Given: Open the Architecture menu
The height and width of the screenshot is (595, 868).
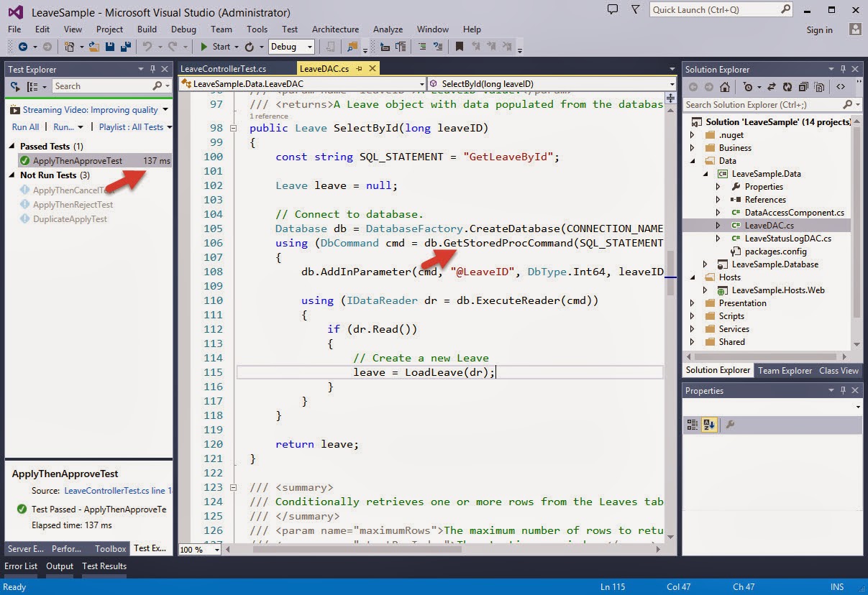Looking at the screenshot, I should click(x=335, y=29).
